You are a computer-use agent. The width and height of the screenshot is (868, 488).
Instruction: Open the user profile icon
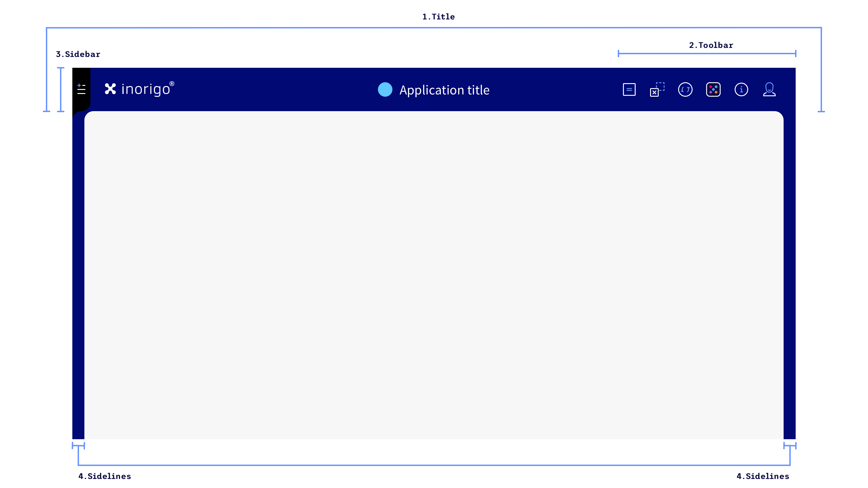tap(769, 90)
